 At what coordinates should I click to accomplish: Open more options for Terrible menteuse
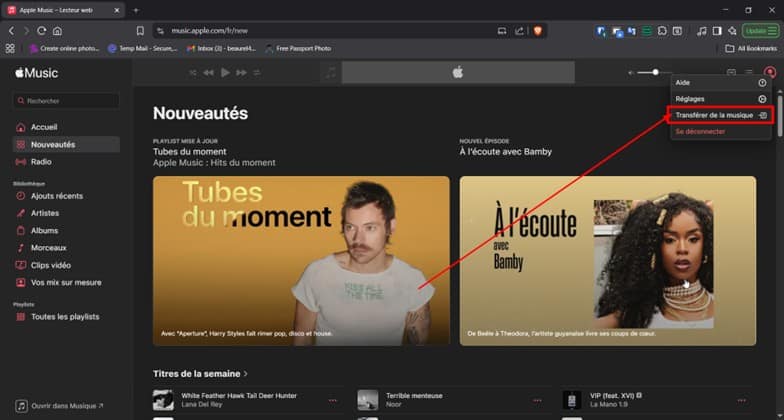[x=537, y=400]
